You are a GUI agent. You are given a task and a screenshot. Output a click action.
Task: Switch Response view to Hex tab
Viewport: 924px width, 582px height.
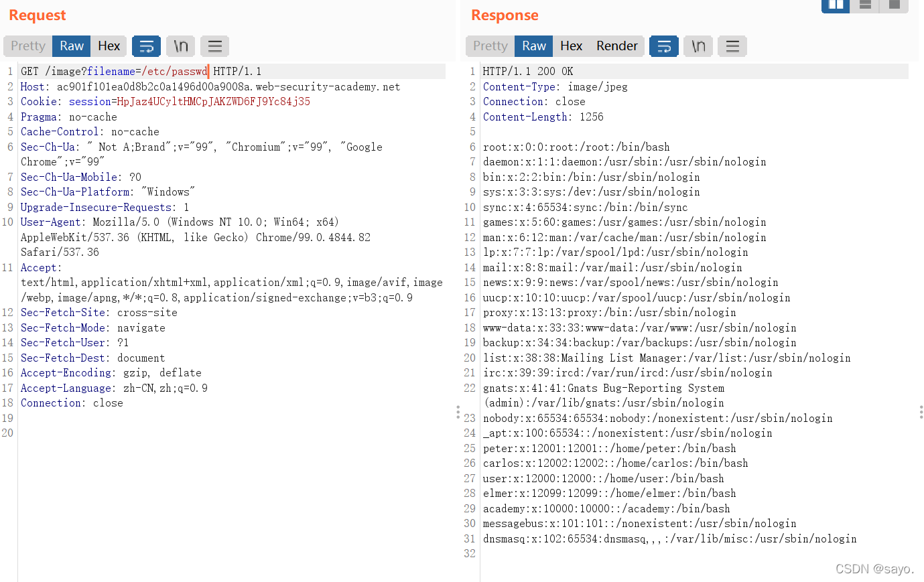point(571,46)
